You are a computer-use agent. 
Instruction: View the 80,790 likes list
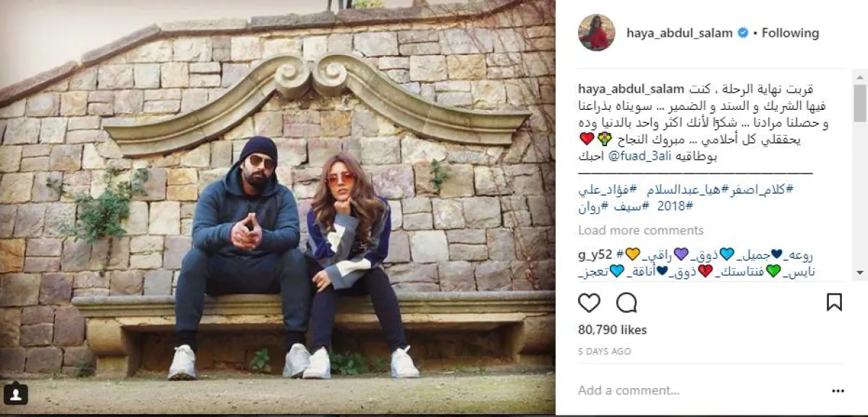(613, 330)
